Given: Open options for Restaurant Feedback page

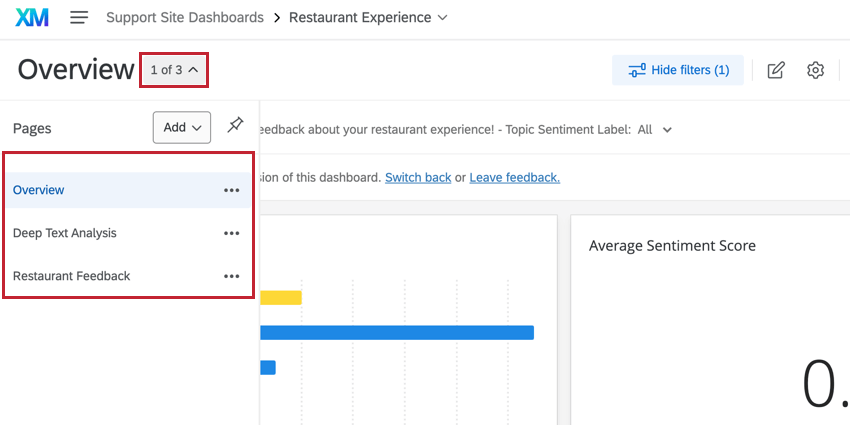Looking at the screenshot, I should point(232,276).
